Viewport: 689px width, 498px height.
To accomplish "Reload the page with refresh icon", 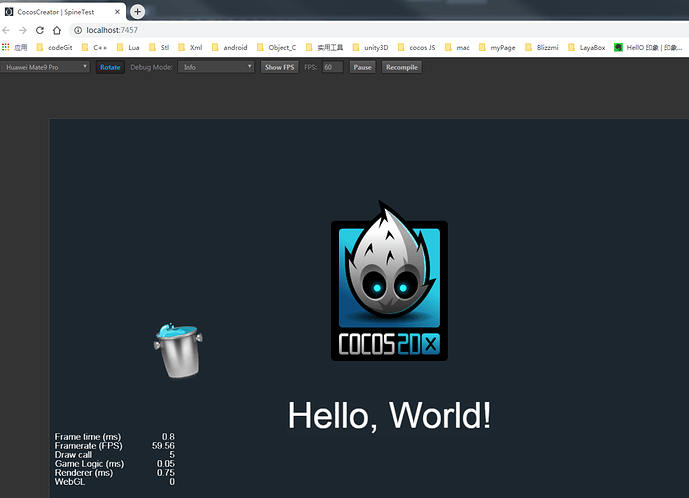I will [40, 30].
